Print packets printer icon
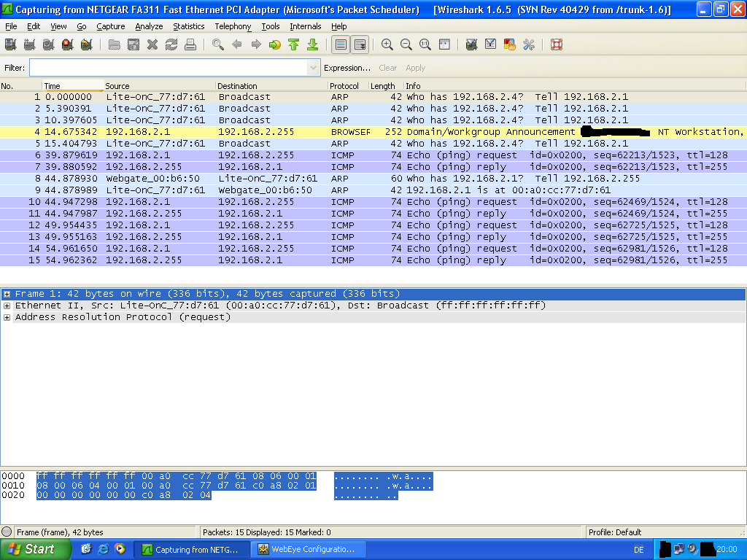This screenshot has height=560, width=747. (190, 44)
